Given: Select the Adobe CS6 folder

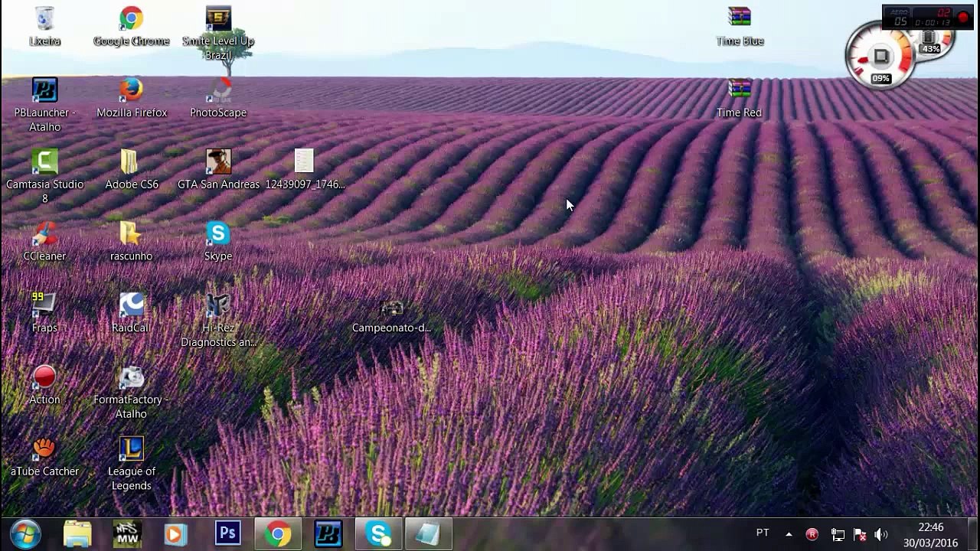Looking at the screenshot, I should [x=131, y=170].
